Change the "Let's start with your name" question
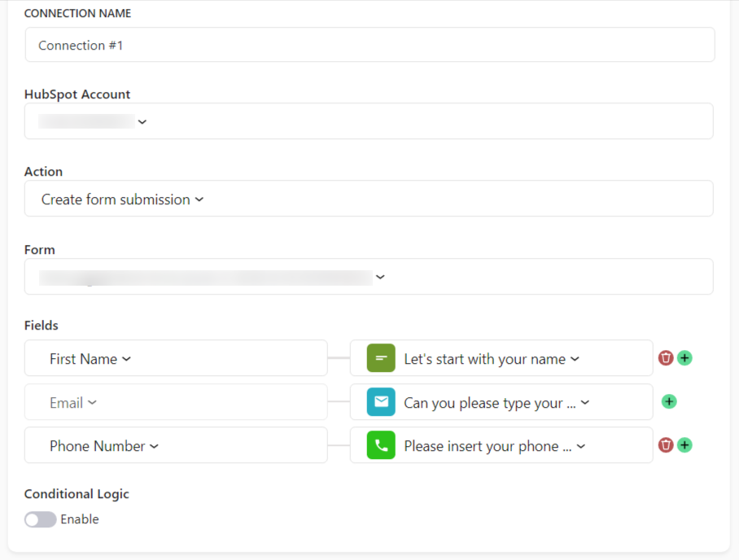The width and height of the screenshot is (739, 560). [501, 358]
